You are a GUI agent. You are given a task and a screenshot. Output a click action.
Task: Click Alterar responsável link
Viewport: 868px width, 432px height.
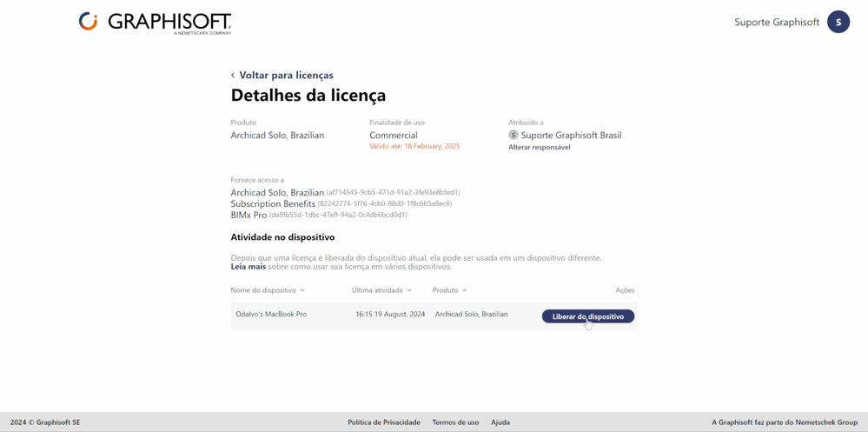(540, 147)
